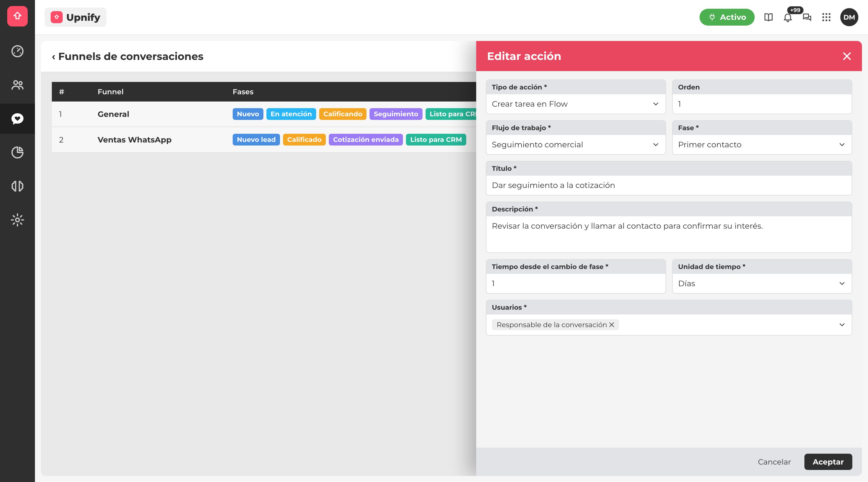This screenshot has height=482, width=868.
Task: Click the Aceptar button
Action: pyautogui.click(x=828, y=462)
